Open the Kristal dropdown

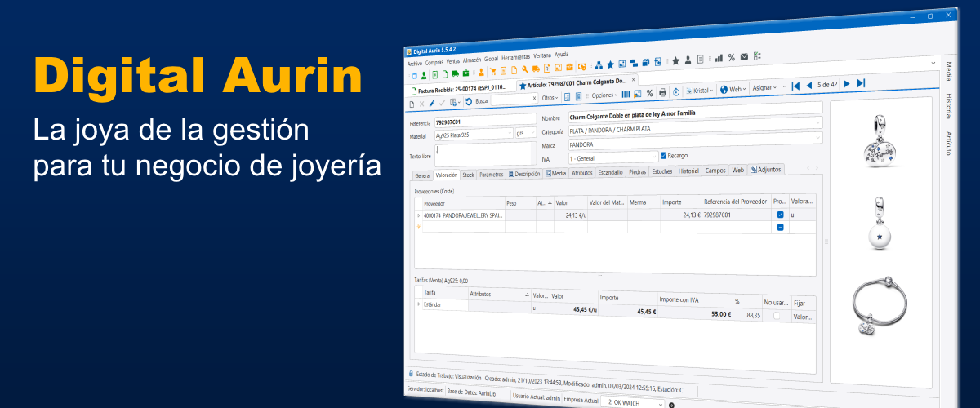699,91
